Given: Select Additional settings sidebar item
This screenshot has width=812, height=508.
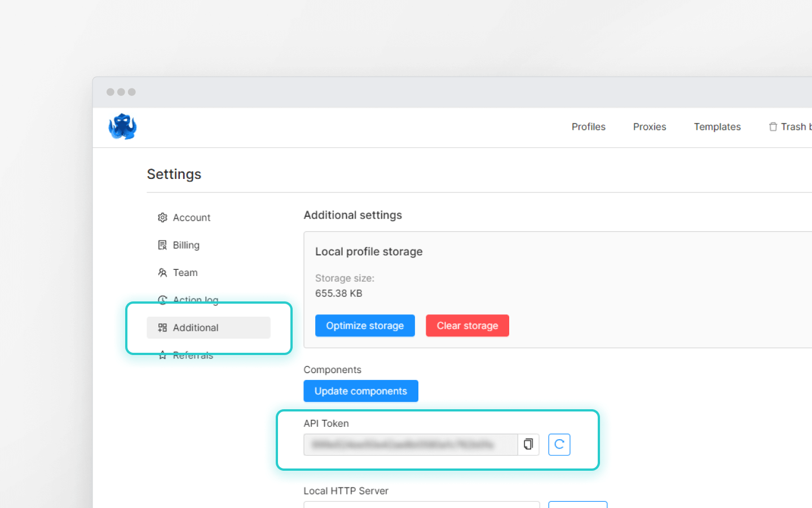Looking at the screenshot, I should coord(209,327).
